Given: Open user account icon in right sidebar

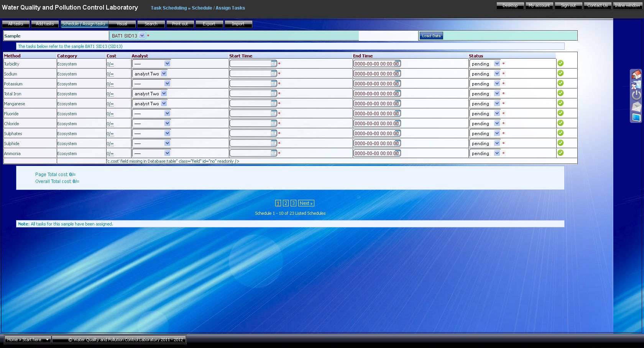Looking at the screenshot, I should [636, 85].
